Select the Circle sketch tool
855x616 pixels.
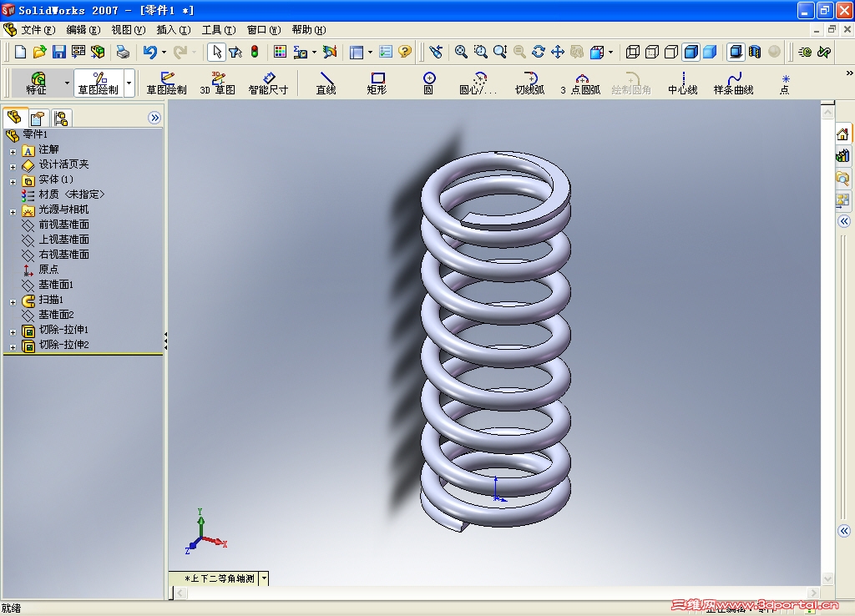coord(429,83)
